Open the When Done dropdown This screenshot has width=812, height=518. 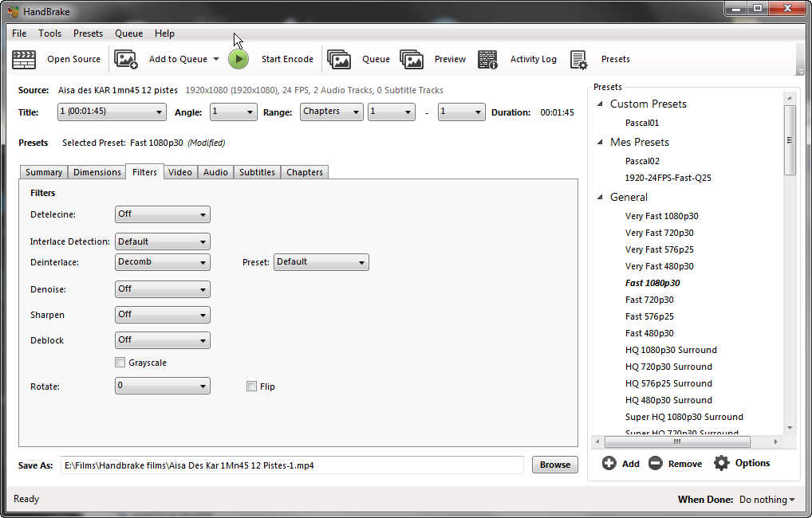[767, 500]
